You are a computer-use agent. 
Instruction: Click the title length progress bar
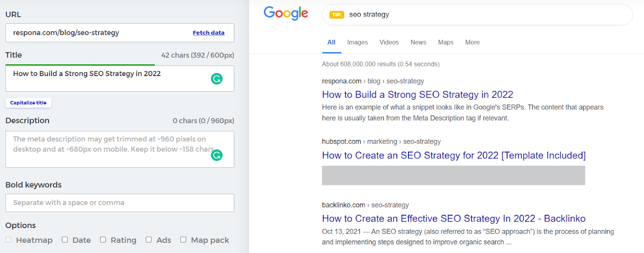point(80,65)
